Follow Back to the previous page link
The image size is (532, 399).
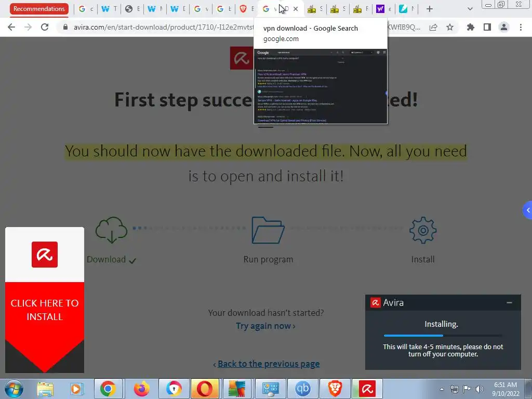269,364
